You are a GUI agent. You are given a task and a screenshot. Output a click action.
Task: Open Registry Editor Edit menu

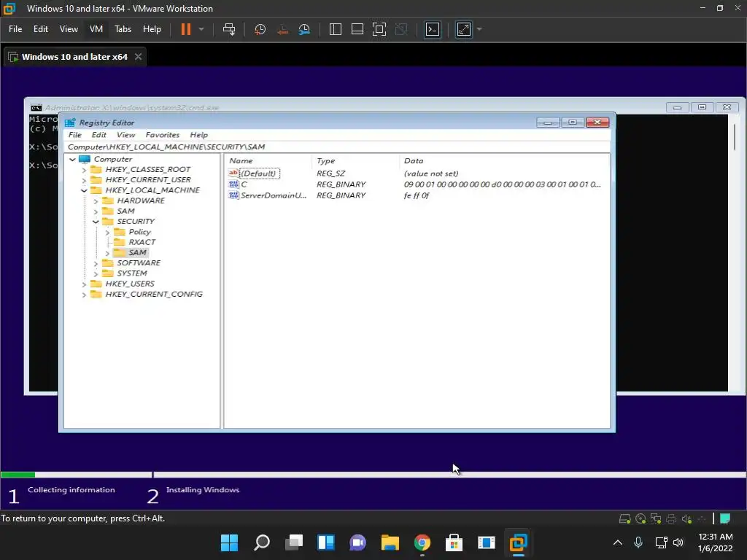[x=98, y=135]
